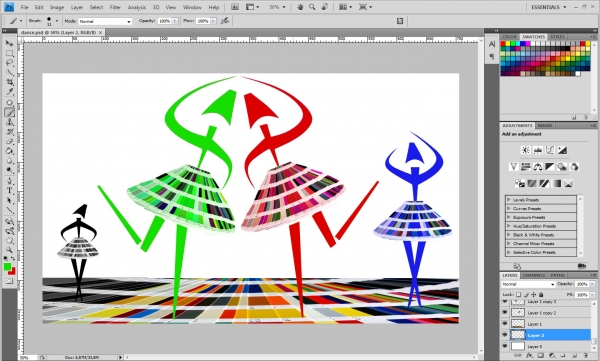Enable airbrush mode in options bar
The image size is (600, 361).
coord(225,21)
